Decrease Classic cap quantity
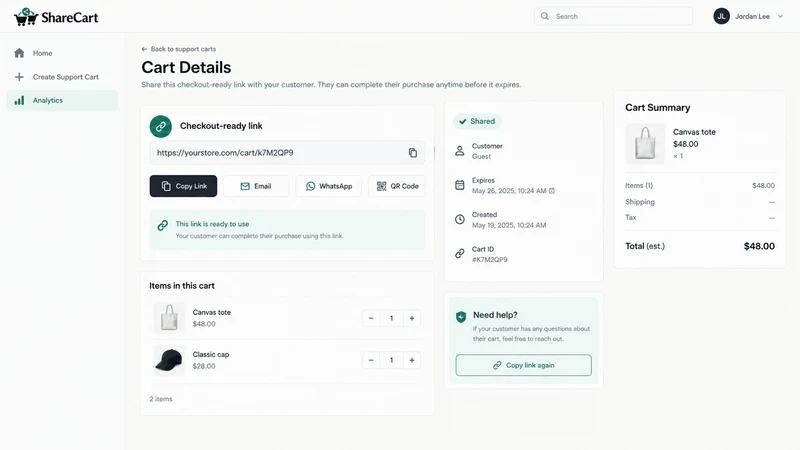 pos(371,360)
